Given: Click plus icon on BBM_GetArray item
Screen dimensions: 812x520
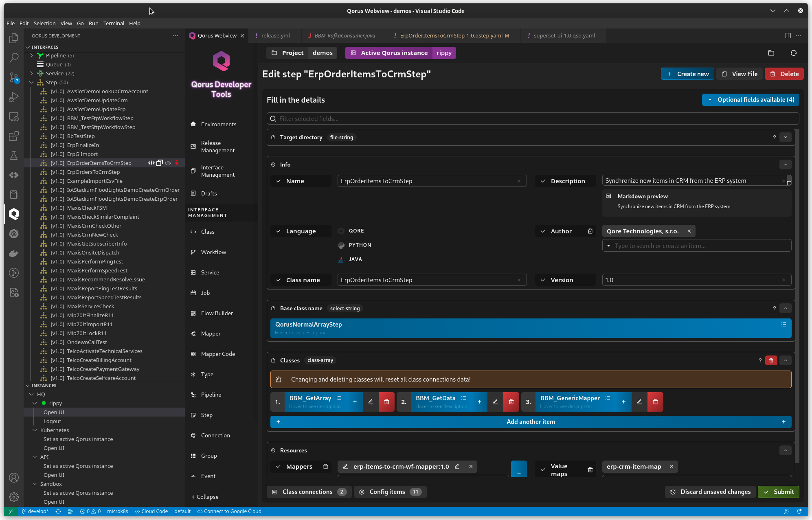Looking at the screenshot, I should click(355, 402).
